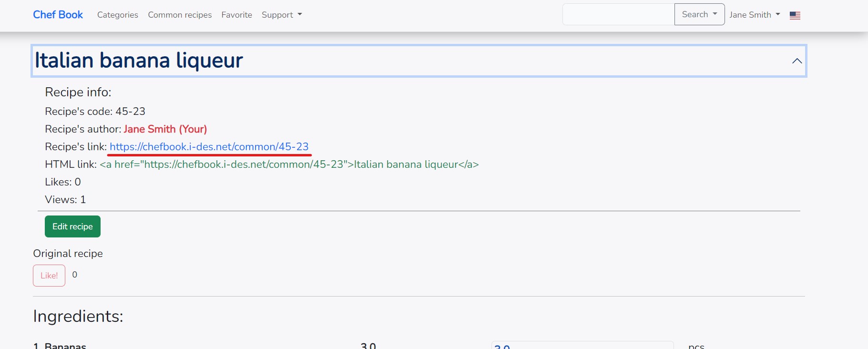Click the green HTML link code text
868x349 pixels.
point(289,164)
